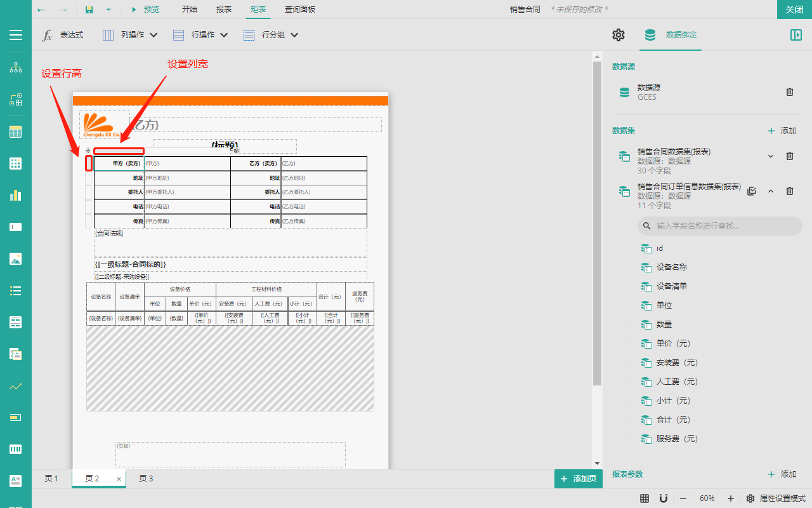Image resolution: width=812 pixels, height=508 pixels.
Task: Toggle magnet snapping in status bar
Action: click(x=664, y=498)
